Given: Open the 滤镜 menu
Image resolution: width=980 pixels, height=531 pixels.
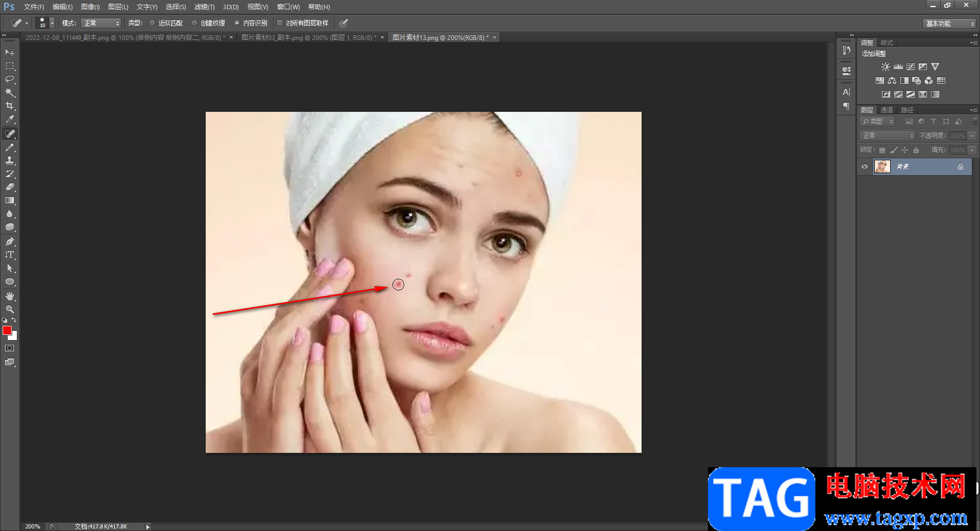Looking at the screenshot, I should click(204, 7).
